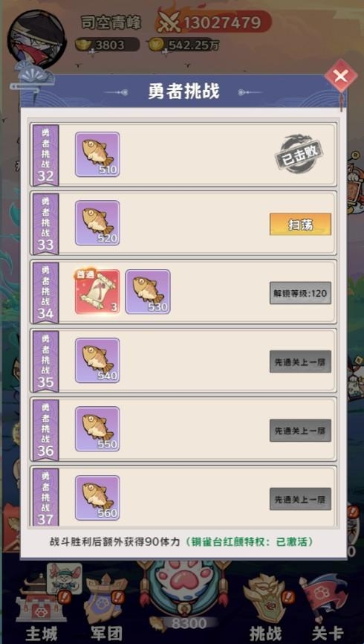
Task: Click 先通关上一层 button for challenge 37
Action: coord(300,499)
